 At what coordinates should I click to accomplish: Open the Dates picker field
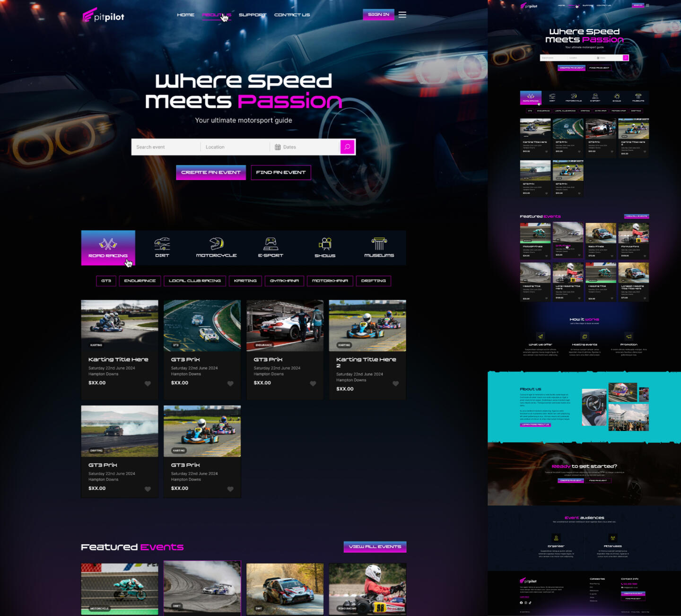[x=305, y=147]
